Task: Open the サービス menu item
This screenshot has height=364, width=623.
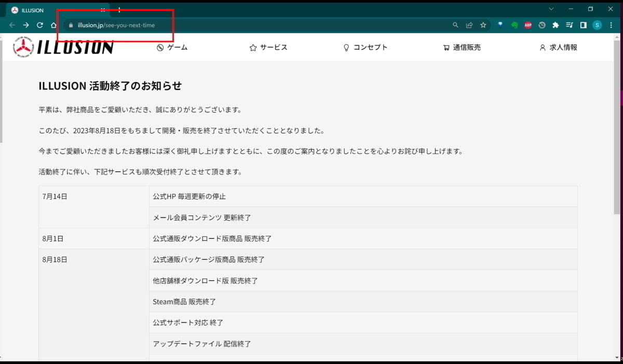Action: pyautogui.click(x=268, y=47)
